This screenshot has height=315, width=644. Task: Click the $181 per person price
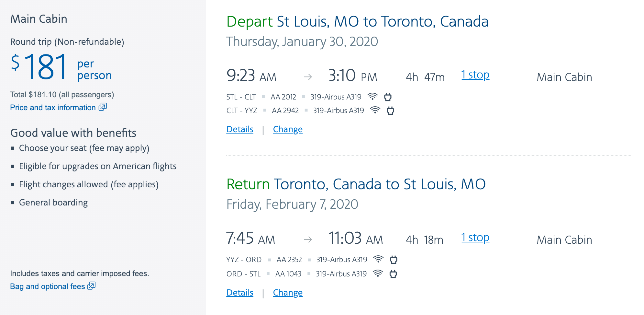pyautogui.click(x=46, y=67)
